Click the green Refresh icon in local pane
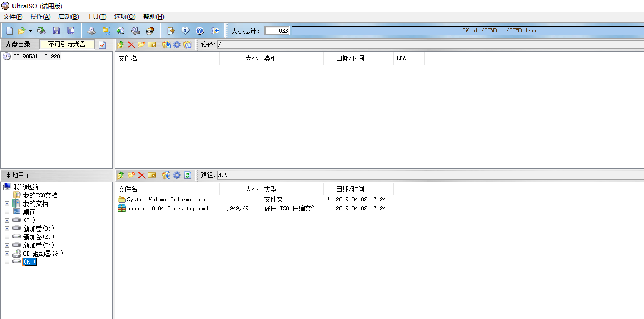Viewport: 644px width, 319px height. tap(187, 175)
